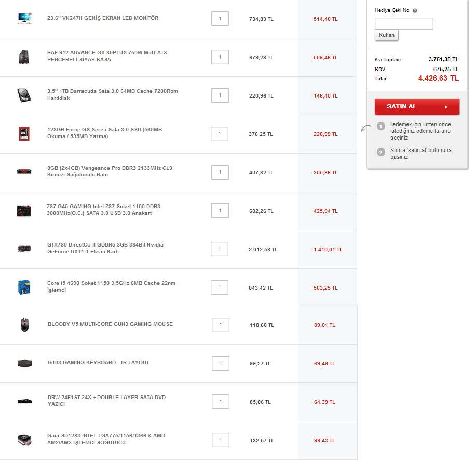Click the VN247H LED monitor thumbnail
The image size is (476, 465).
24,19
